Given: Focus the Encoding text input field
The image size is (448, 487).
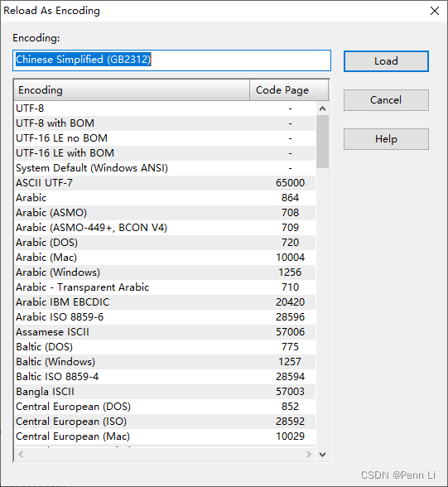Looking at the screenshot, I should click(x=171, y=60).
